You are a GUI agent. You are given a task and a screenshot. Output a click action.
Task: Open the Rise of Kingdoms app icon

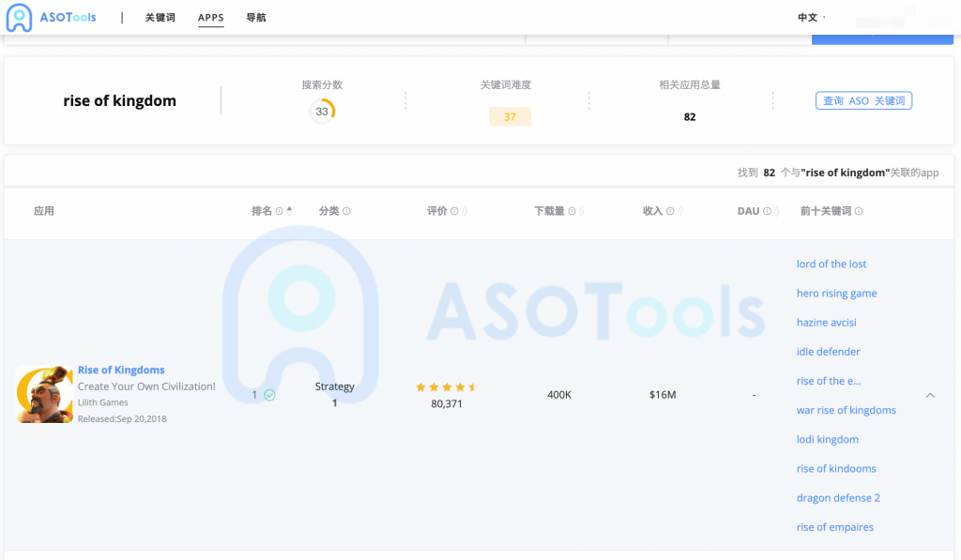click(45, 395)
